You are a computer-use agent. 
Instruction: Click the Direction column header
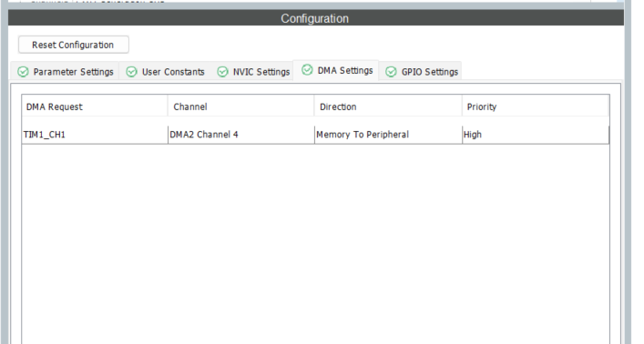point(388,106)
